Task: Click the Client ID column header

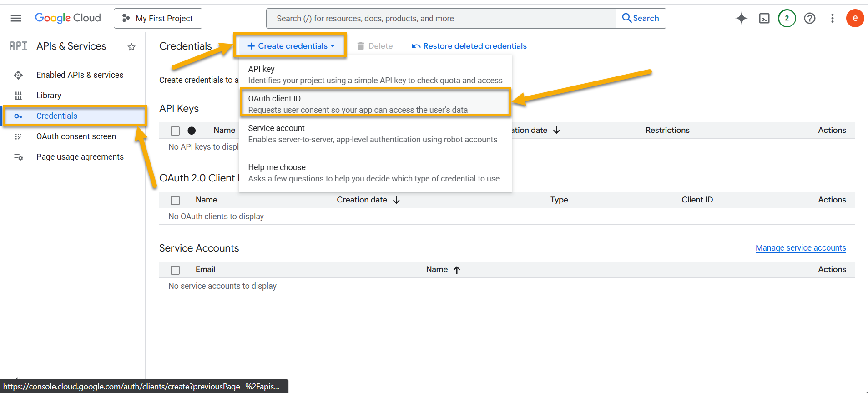Action: click(697, 200)
